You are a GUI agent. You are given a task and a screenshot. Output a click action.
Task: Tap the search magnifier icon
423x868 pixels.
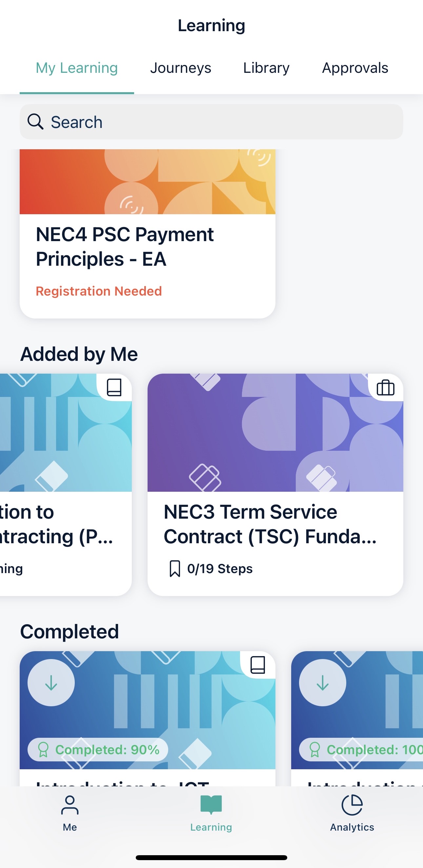coord(35,122)
